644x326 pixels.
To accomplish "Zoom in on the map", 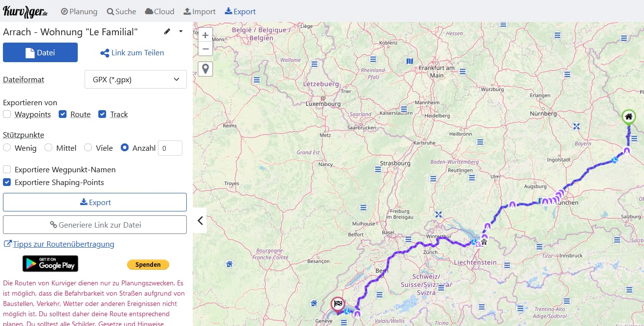I will click(205, 36).
